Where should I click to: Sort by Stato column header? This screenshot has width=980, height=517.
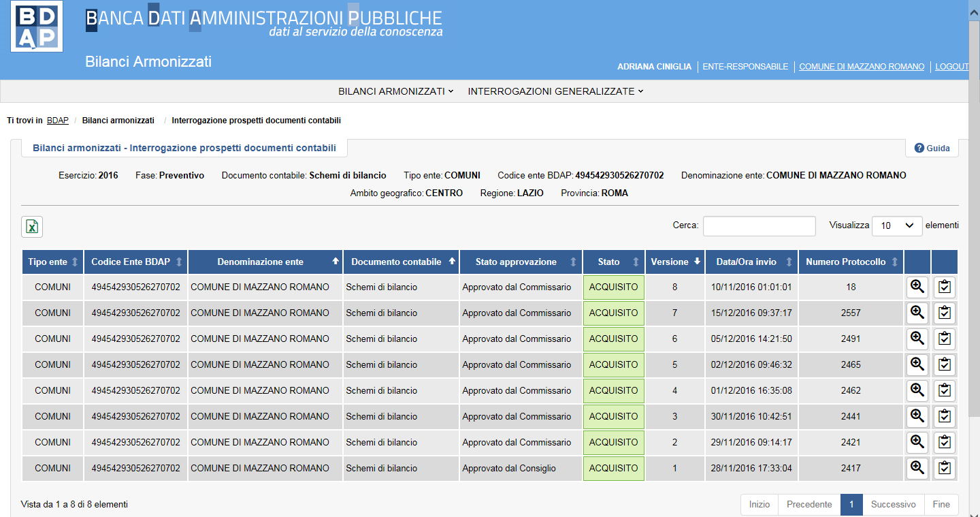click(614, 262)
